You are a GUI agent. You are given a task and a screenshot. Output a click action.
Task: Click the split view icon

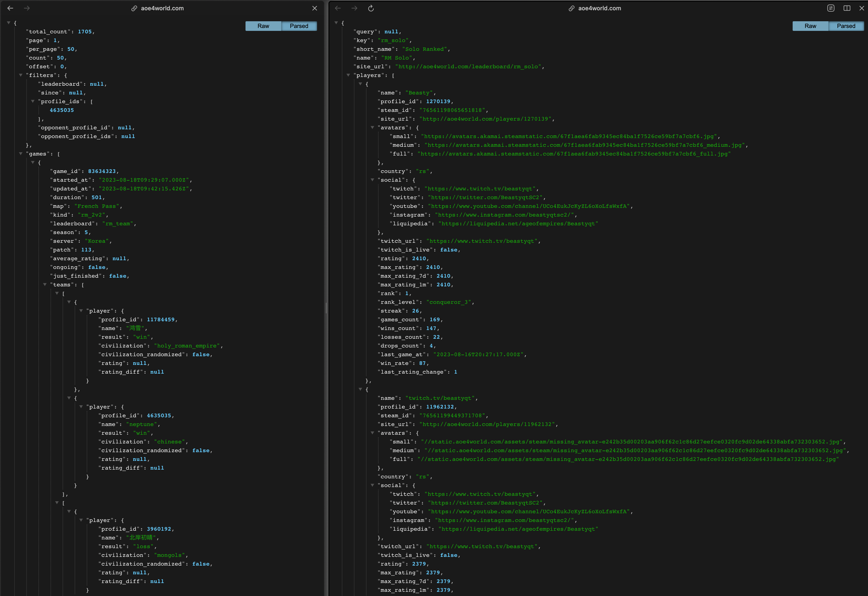pos(847,8)
